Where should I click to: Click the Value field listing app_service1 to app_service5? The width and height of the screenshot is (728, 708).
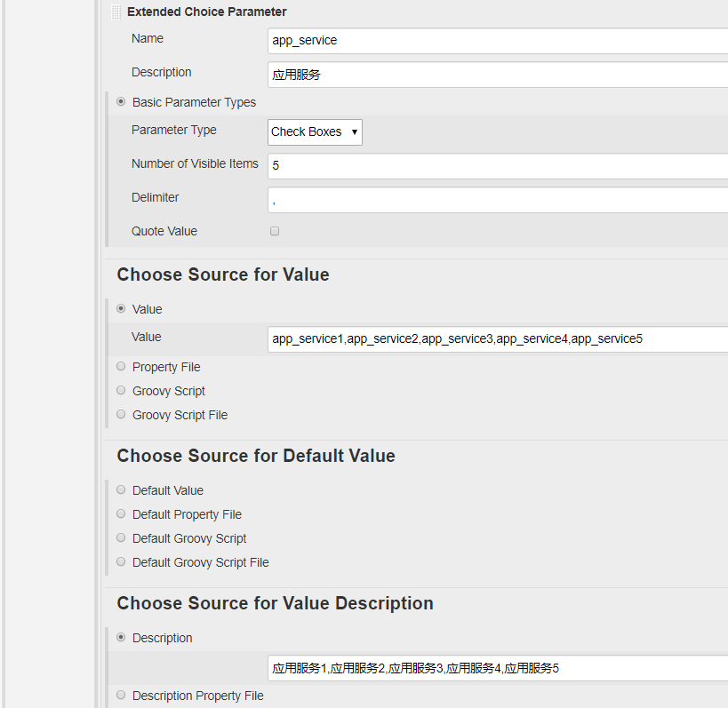498,339
